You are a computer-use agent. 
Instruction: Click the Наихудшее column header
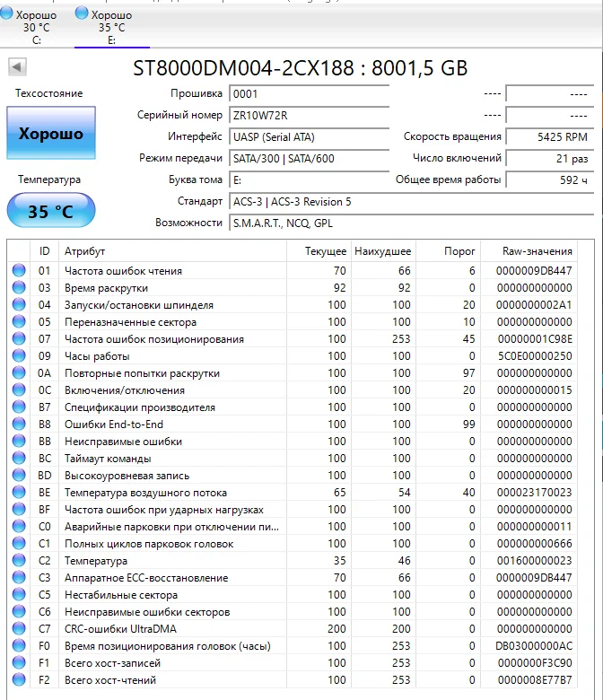[383, 251]
